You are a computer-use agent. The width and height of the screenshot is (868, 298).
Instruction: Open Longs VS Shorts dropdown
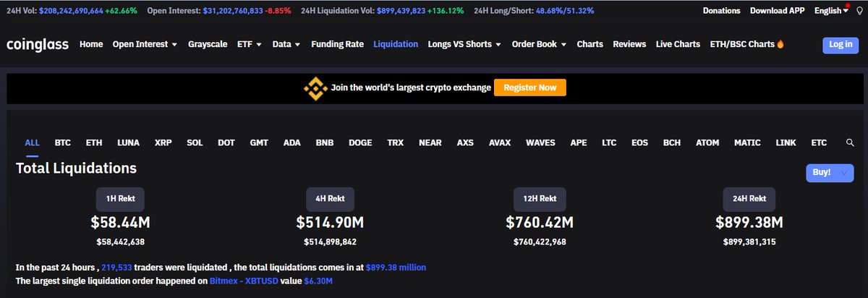[464, 44]
